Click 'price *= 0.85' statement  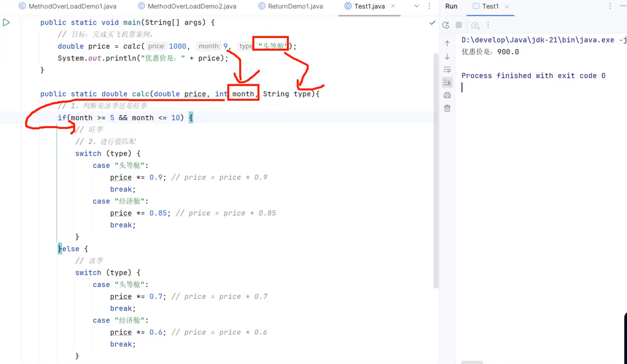coord(140,213)
